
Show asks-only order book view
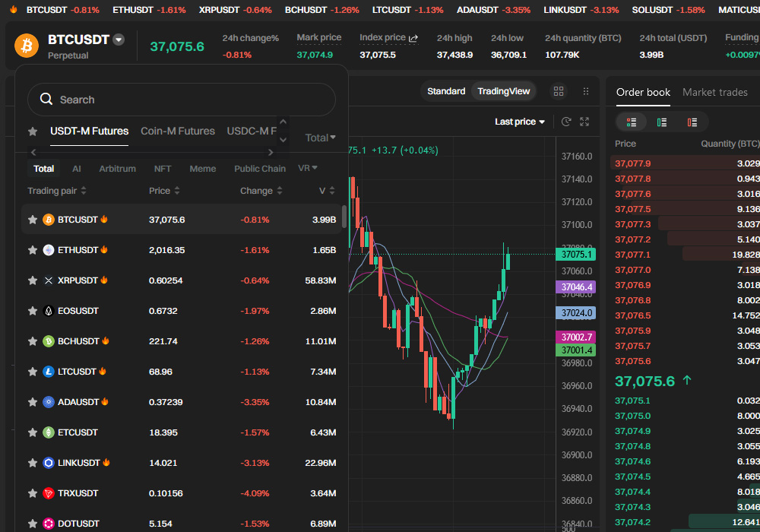[692, 122]
